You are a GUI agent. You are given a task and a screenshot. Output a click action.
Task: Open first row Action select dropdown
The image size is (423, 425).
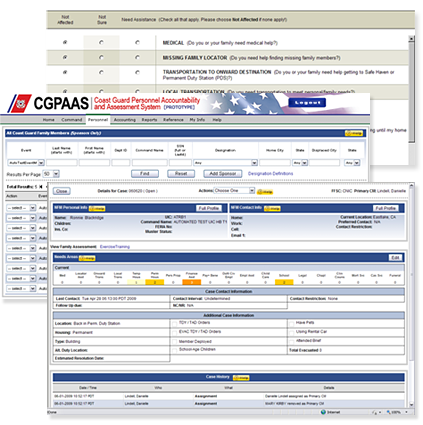coord(21,208)
